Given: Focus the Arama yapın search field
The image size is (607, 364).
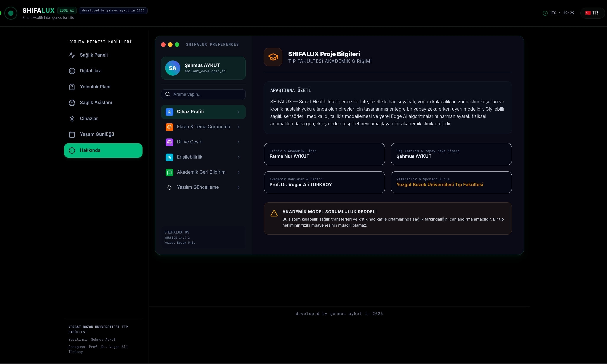Looking at the screenshot, I should (x=203, y=94).
